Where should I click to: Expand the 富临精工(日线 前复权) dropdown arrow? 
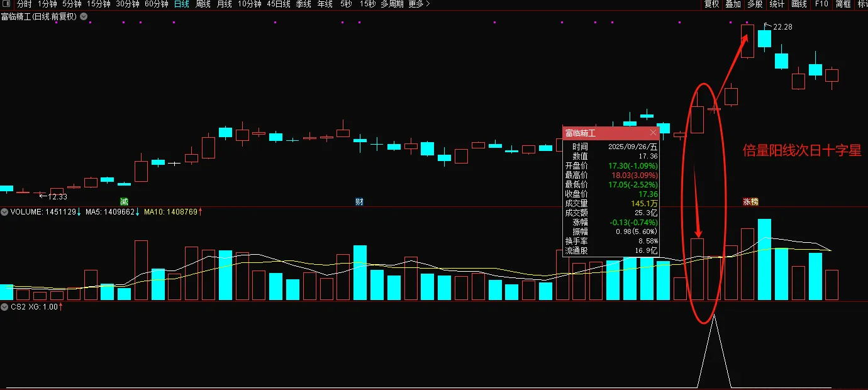(84, 16)
